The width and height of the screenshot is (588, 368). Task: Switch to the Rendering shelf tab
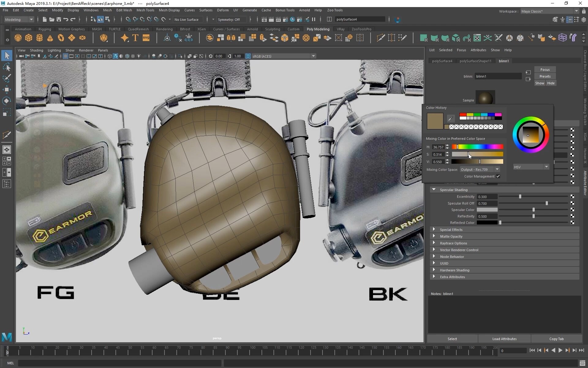tap(164, 29)
